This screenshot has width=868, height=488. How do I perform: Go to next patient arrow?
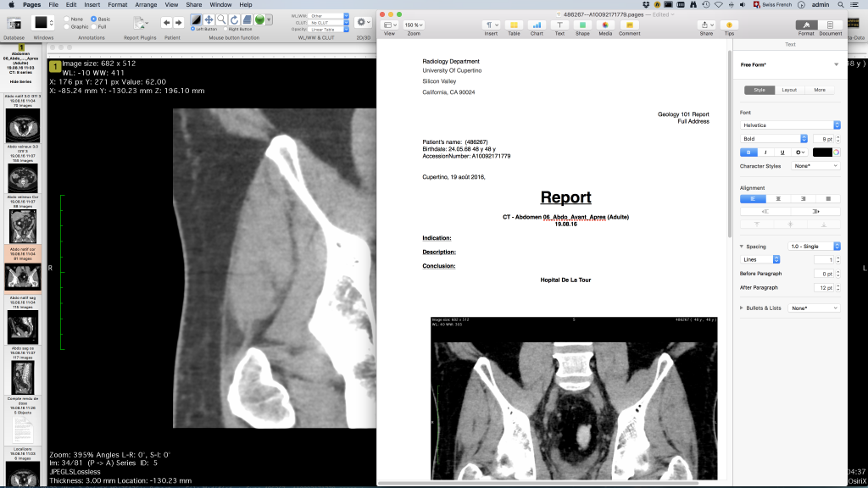(x=178, y=23)
